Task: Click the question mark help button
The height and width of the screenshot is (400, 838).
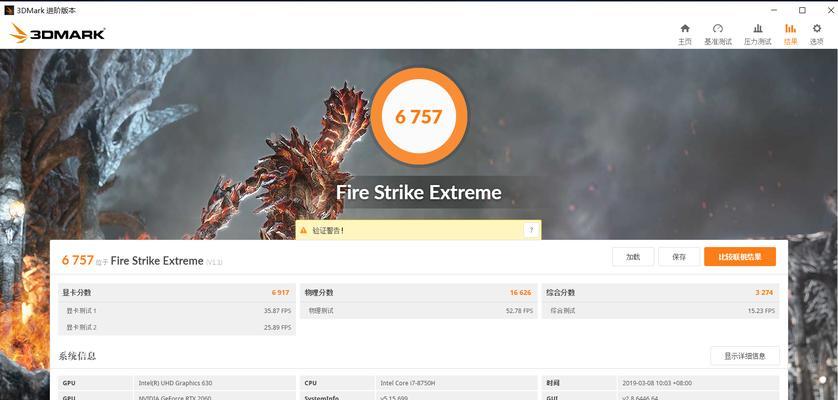Action: [531, 230]
